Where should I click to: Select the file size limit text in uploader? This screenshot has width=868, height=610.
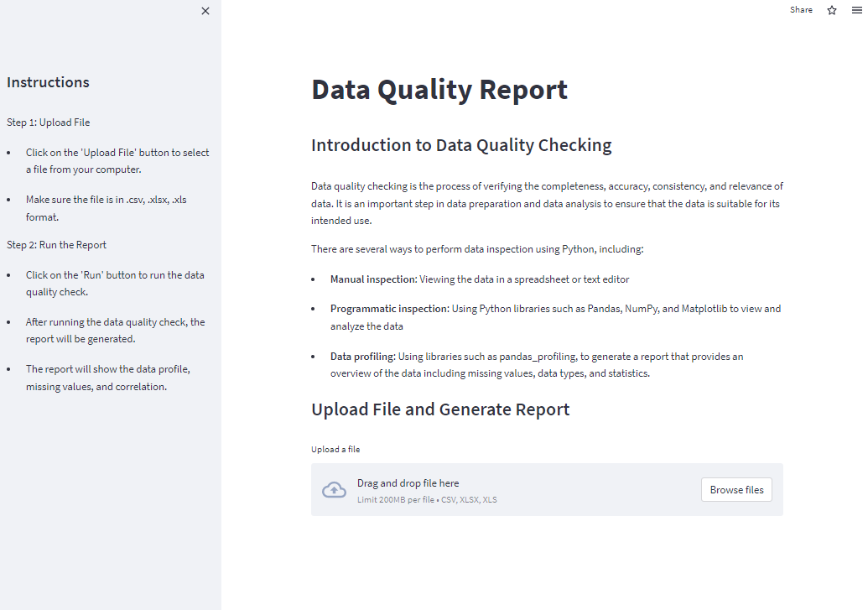(426, 499)
